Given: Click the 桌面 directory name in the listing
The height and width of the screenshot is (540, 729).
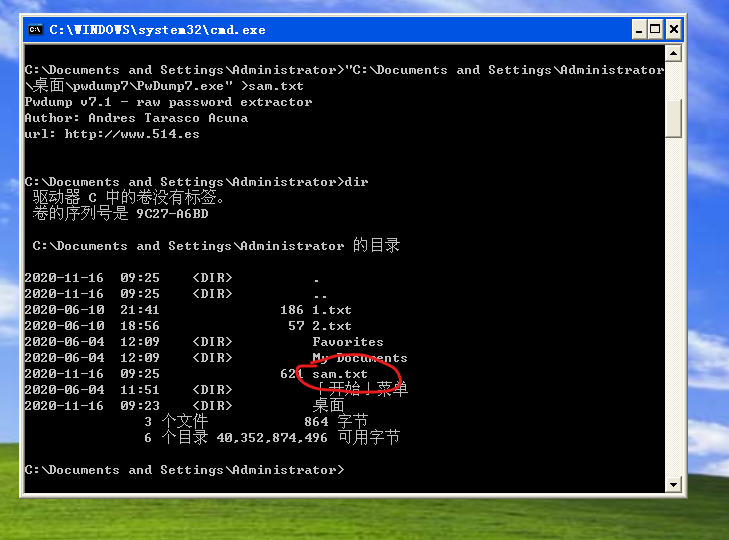Looking at the screenshot, I should (328, 406).
